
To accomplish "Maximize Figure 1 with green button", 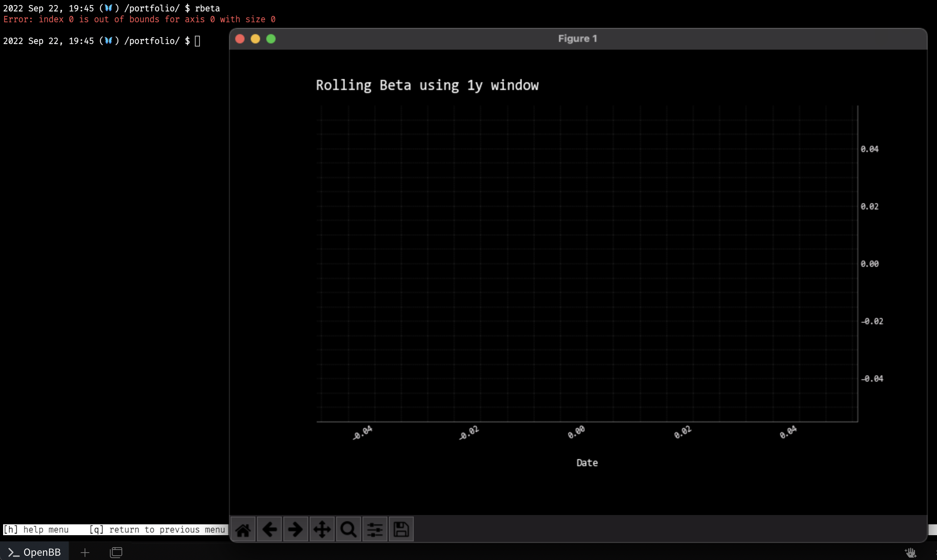I will 271,39.
